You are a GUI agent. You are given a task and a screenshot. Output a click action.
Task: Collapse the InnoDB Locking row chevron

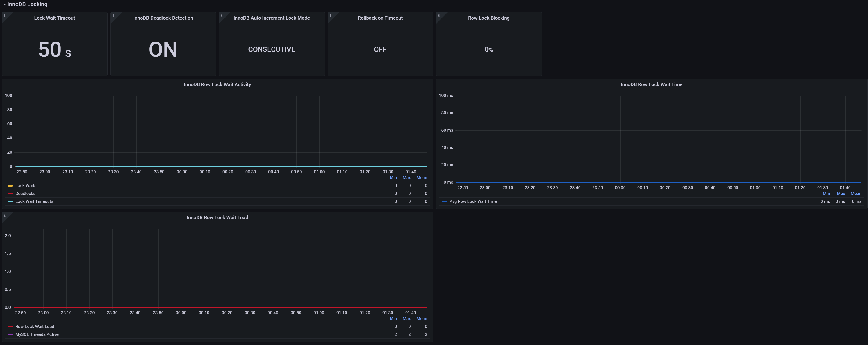click(4, 4)
